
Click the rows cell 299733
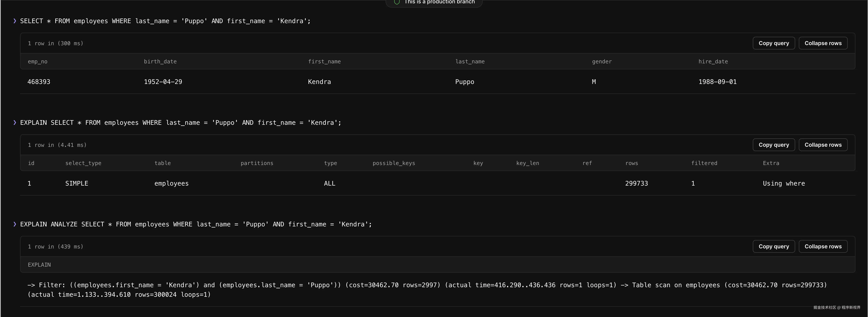637,183
